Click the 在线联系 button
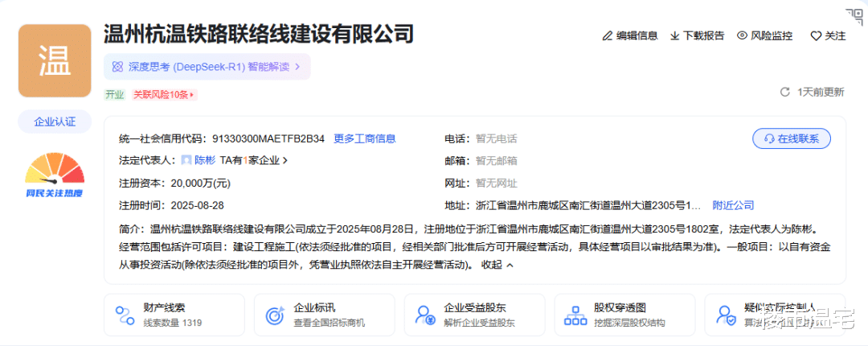Image resolution: width=868 pixels, height=346 pixels. pos(792,138)
